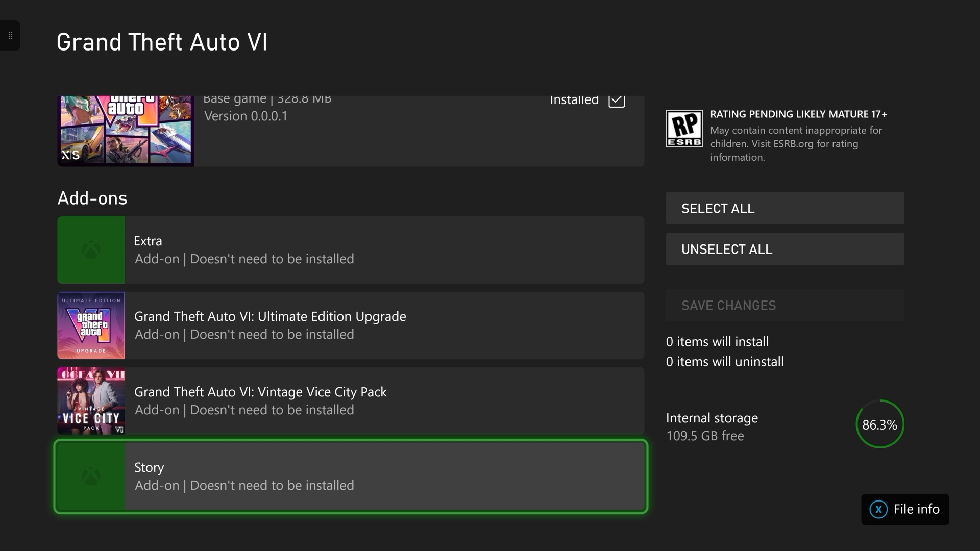The width and height of the screenshot is (980, 551).
Task: Click the X button icon beside File info
Action: [878, 509]
